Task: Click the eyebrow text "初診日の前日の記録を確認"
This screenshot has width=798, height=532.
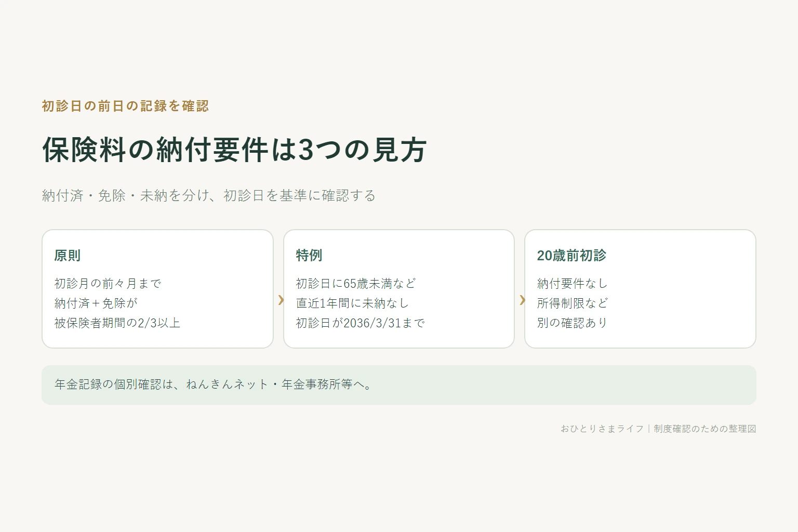Action: [x=125, y=106]
